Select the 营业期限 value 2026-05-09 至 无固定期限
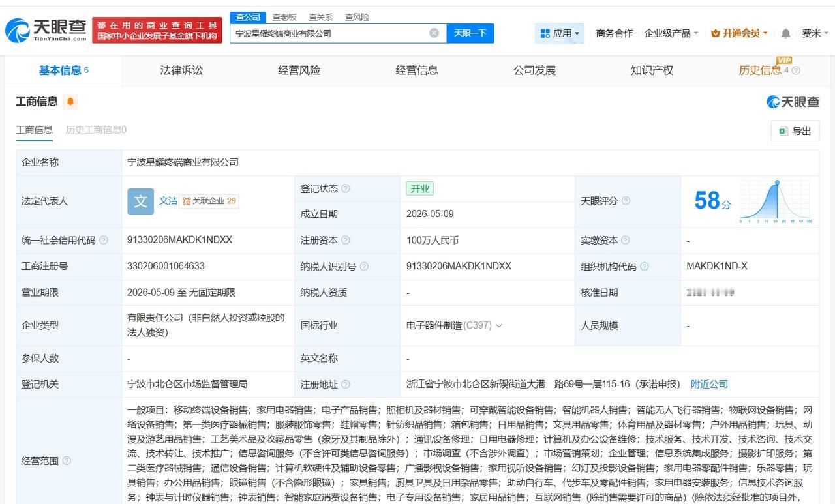The image size is (835, 504). (181, 293)
